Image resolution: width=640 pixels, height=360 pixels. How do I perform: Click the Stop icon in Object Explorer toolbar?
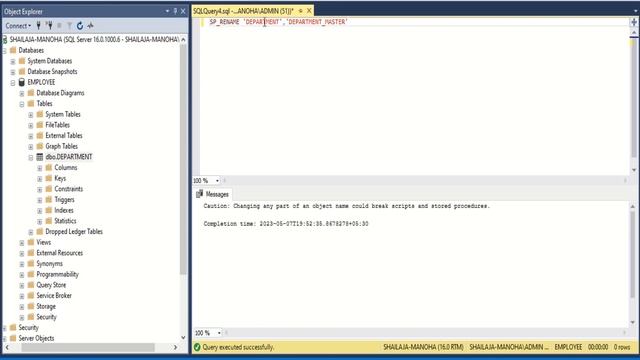tap(59, 26)
